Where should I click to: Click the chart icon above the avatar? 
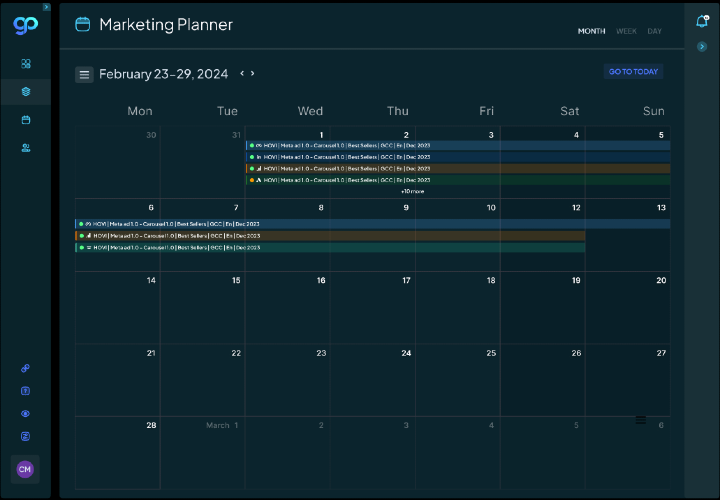pos(26,437)
